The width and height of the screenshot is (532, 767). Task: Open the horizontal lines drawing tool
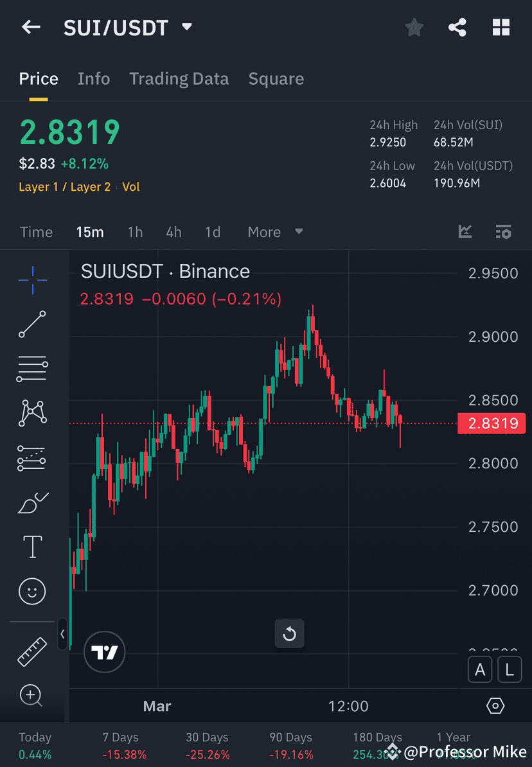pyautogui.click(x=32, y=369)
